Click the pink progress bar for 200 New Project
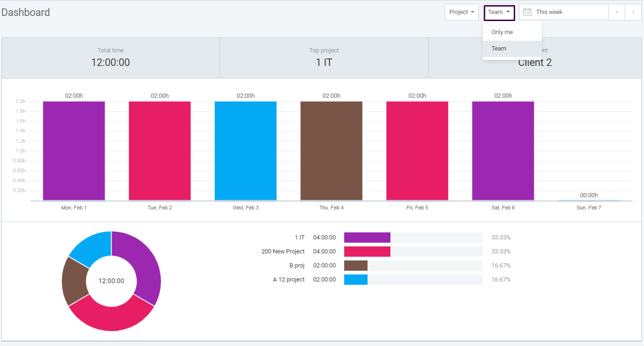Viewport: 644px width, 346px height. pyautogui.click(x=367, y=251)
